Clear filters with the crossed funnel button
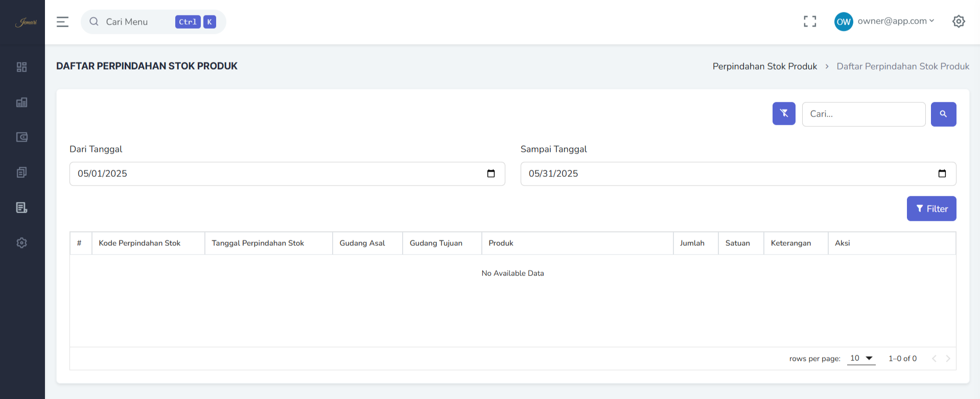 (x=784, y=113)
